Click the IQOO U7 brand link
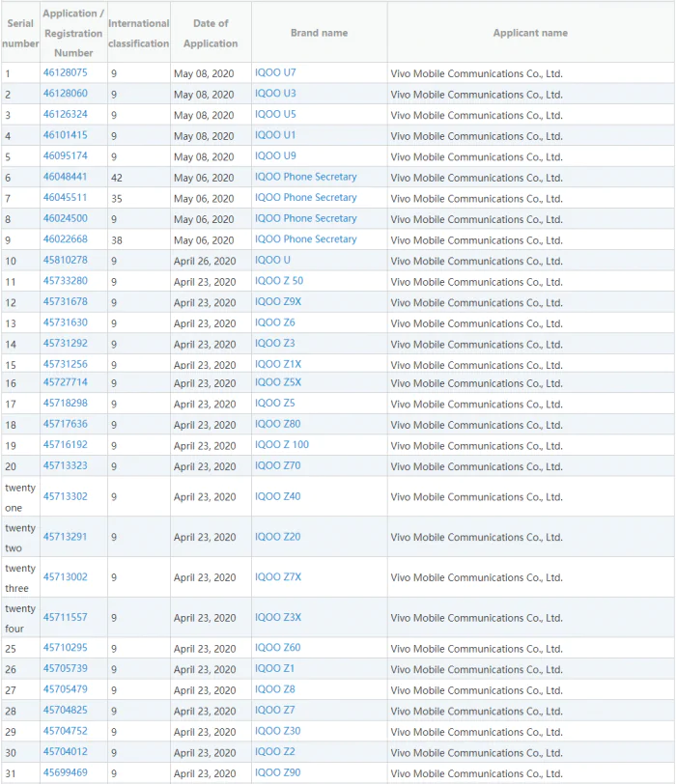Viewport: 676px width, 784px height. pos(275,72)
